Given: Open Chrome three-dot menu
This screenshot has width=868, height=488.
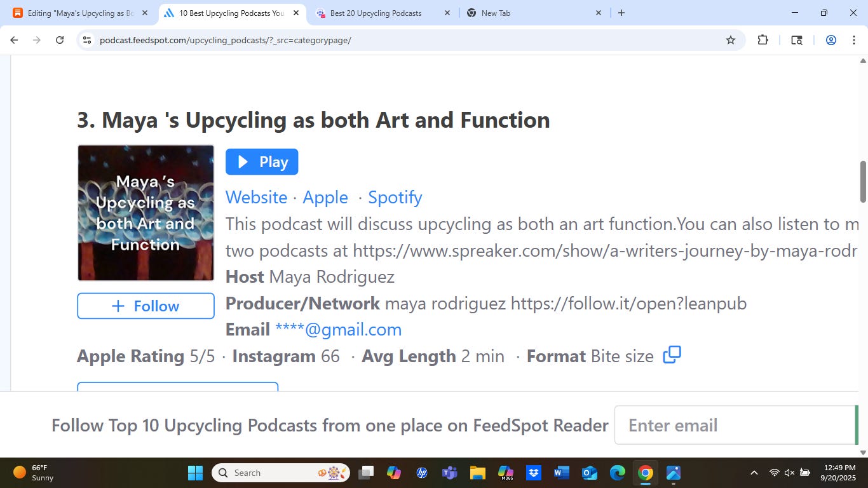Looking at the screenshot, I should 853,40.
